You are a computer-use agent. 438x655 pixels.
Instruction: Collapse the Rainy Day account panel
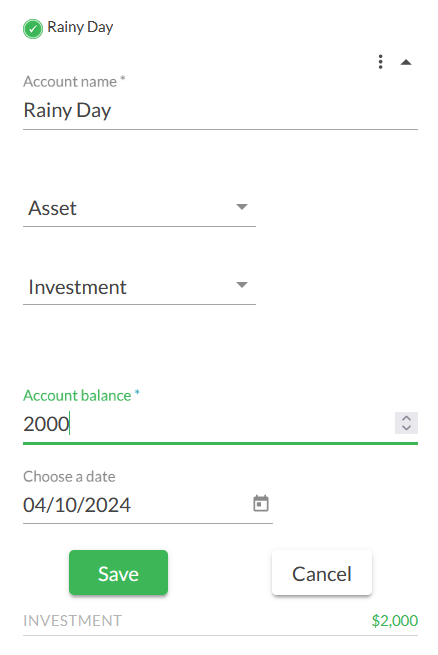[406, 63]
